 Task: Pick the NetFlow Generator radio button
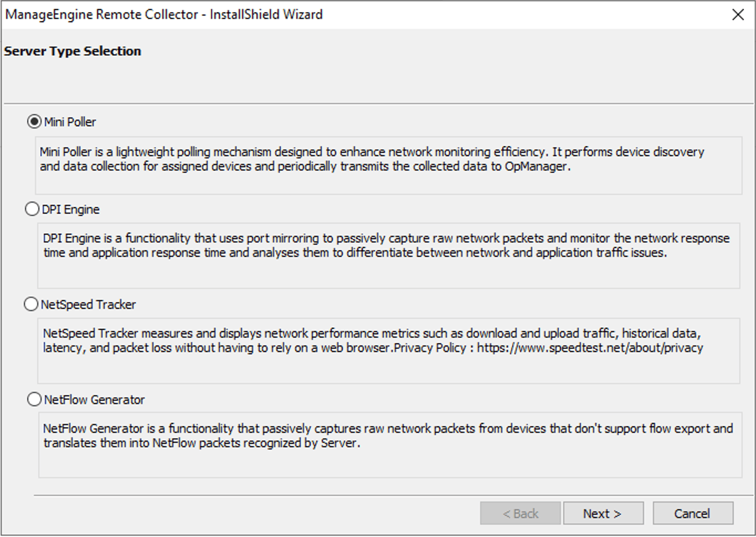pos(34,400)
